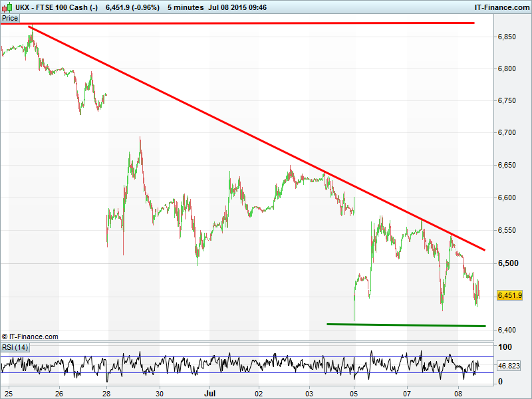Click the 07 date label on time axis
The height and width of the screenshot is (399, 532).
tap(407, 394)
